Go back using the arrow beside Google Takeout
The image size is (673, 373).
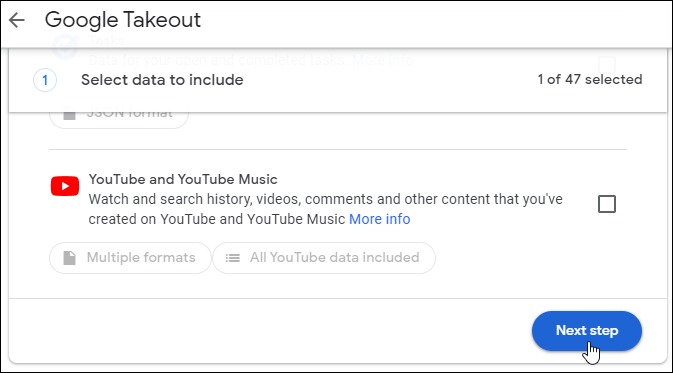[17, 20]
